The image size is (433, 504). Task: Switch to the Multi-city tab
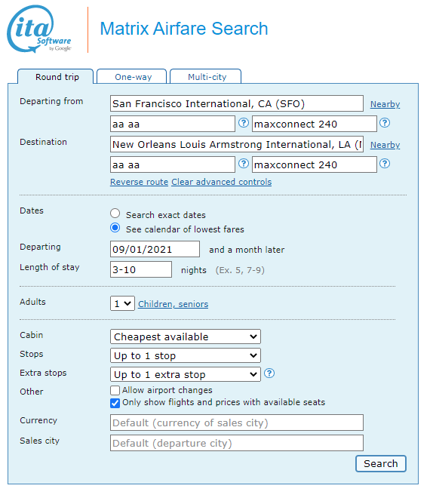click(206, 77)
